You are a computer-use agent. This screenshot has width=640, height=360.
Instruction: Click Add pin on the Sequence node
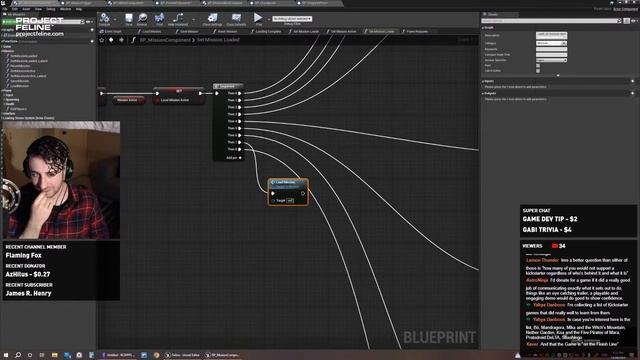[x=233, y=158]
